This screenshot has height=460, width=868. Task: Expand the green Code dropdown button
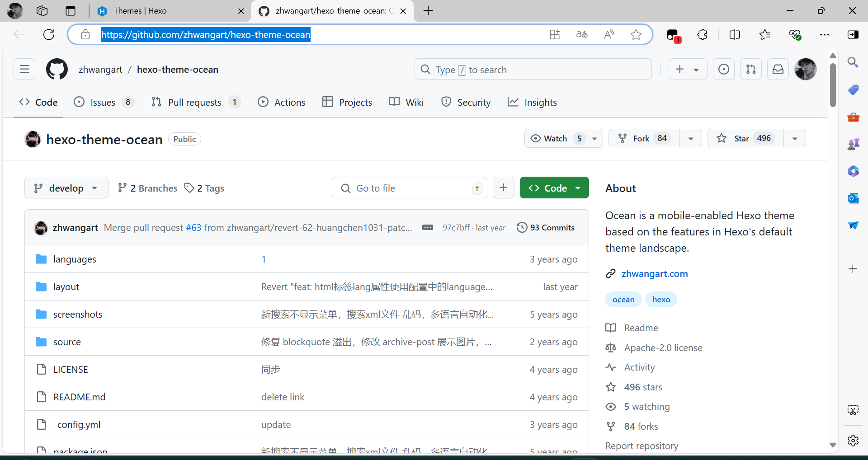pos(554,188)
